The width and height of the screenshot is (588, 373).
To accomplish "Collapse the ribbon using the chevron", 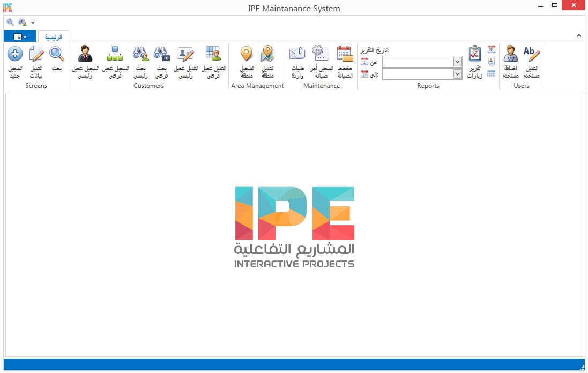I will (x=579, y=35).
